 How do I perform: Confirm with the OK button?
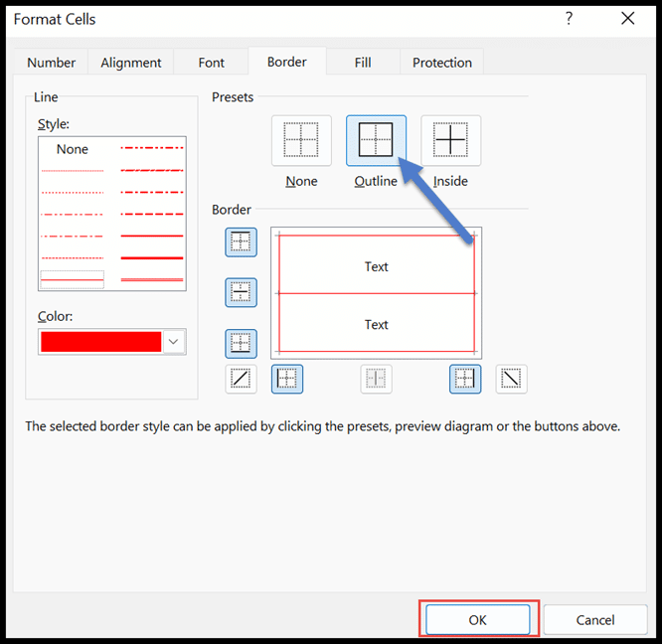click(477, 619)
